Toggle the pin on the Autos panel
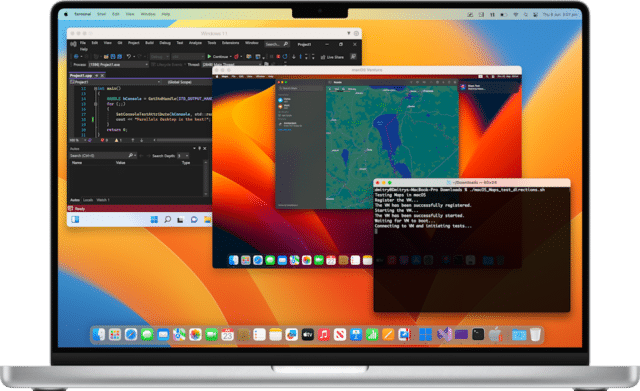The height and width of the screenshot is (391, 640). (200, 149)
